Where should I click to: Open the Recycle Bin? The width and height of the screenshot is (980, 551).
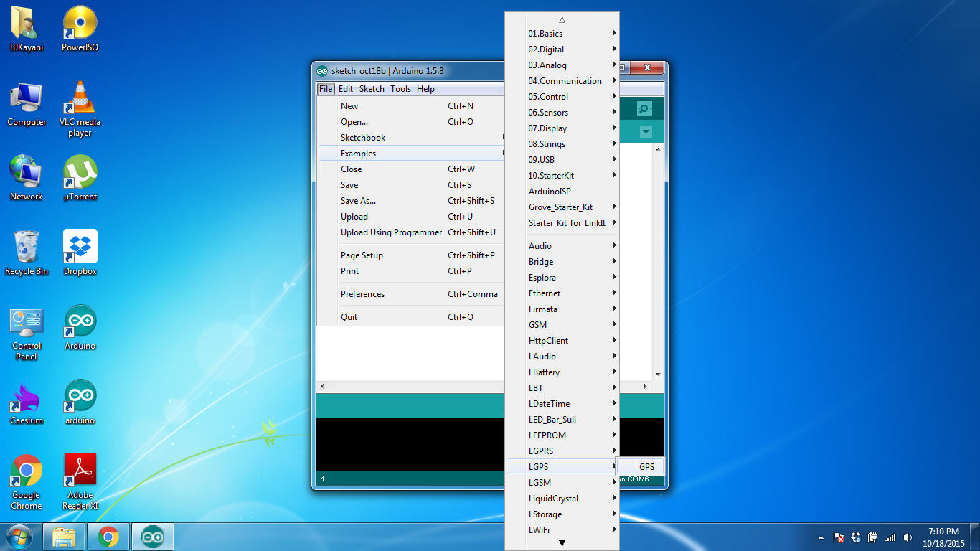(27, 253)
